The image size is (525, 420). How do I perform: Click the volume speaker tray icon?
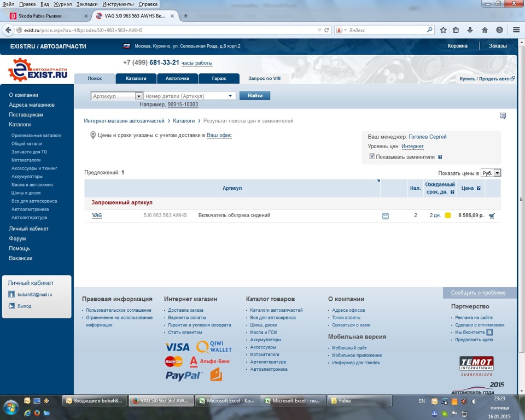pyautogui.click(x=474, y=401)
